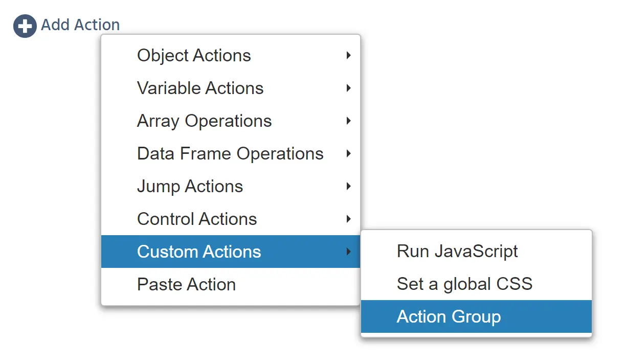Choose Set a global CSS

point(464,284)
